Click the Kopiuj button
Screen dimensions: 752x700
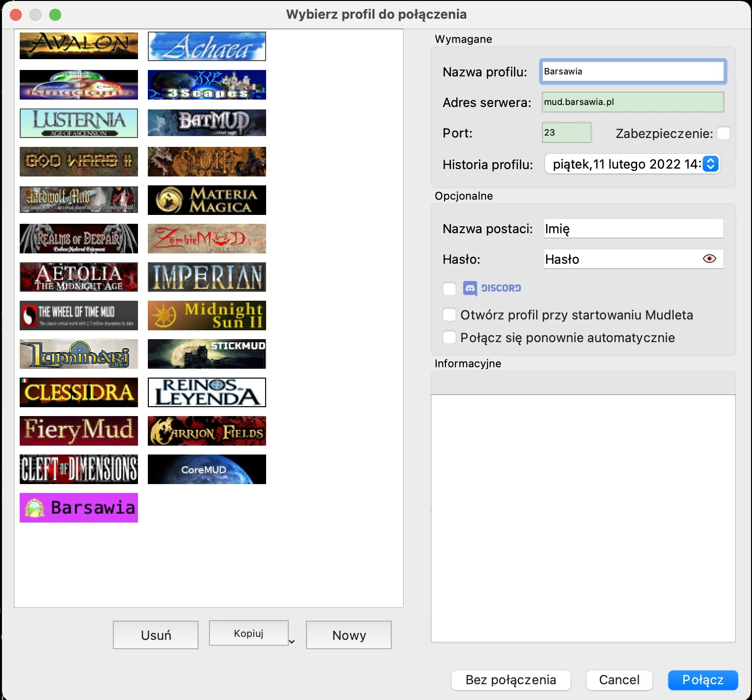[249, 633]
